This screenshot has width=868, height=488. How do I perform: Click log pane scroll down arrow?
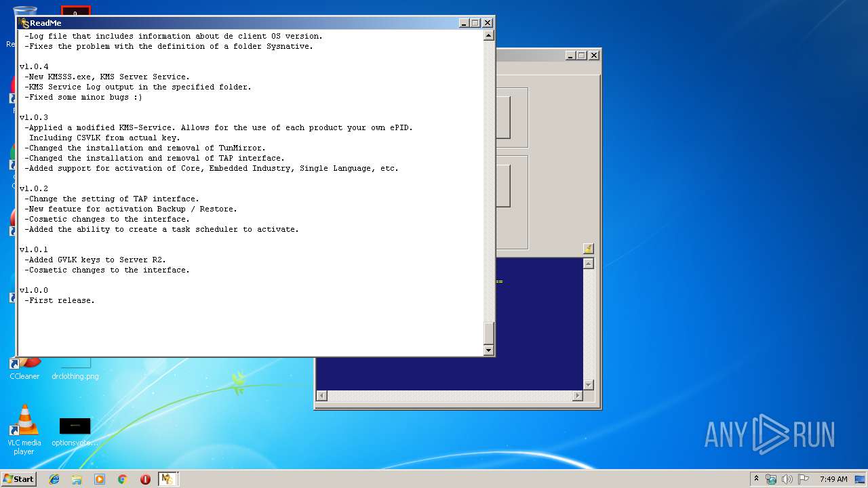click(588, 384)
